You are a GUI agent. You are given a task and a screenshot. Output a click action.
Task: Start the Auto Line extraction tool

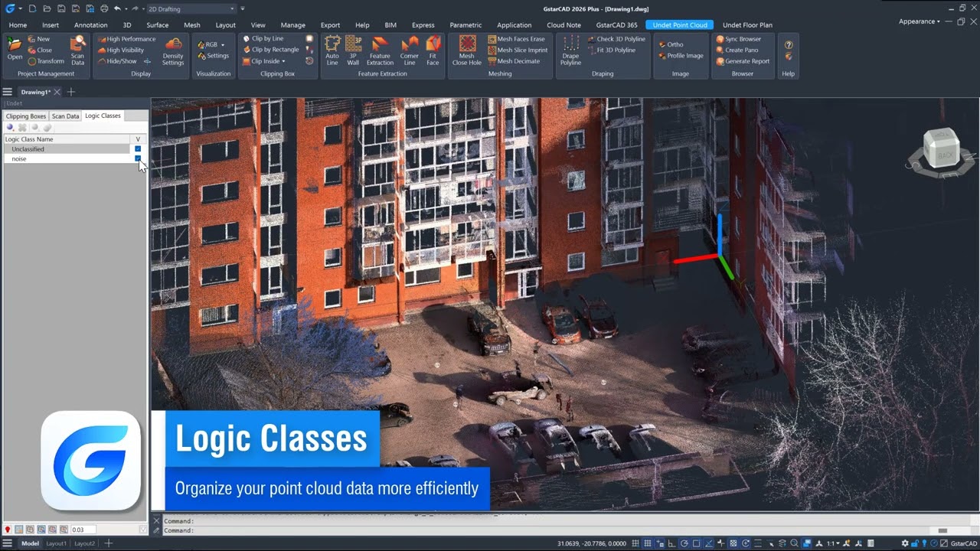[x=332, y=50]
